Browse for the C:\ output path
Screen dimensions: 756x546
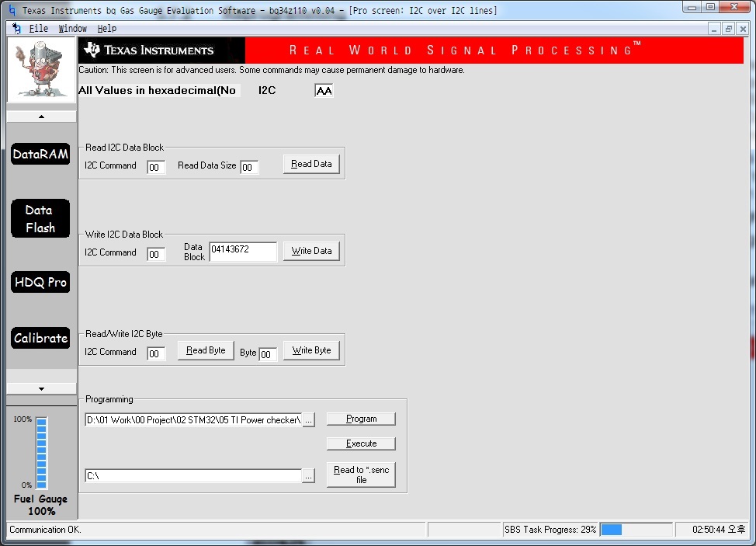(309, 476)
